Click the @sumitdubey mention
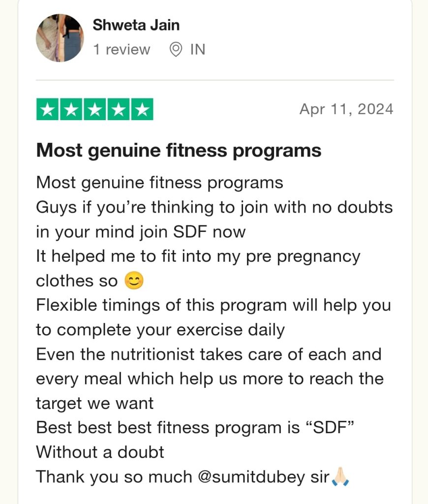 tap(251, 476)
